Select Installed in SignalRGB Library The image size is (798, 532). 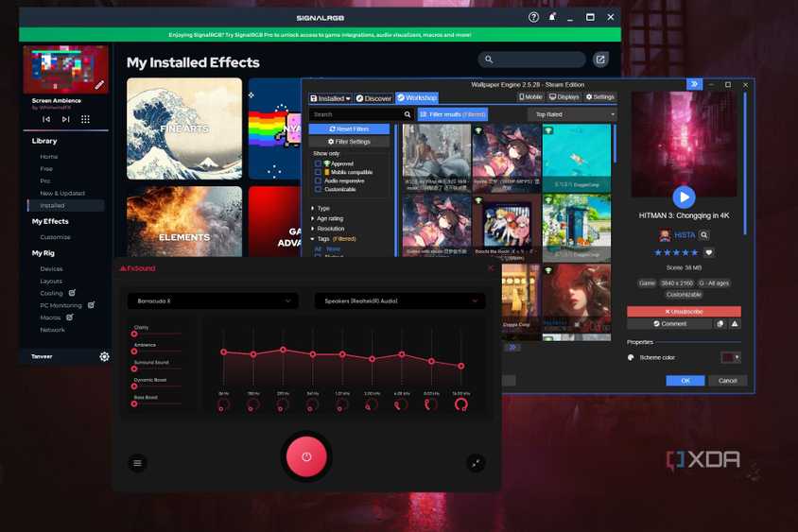66,205
